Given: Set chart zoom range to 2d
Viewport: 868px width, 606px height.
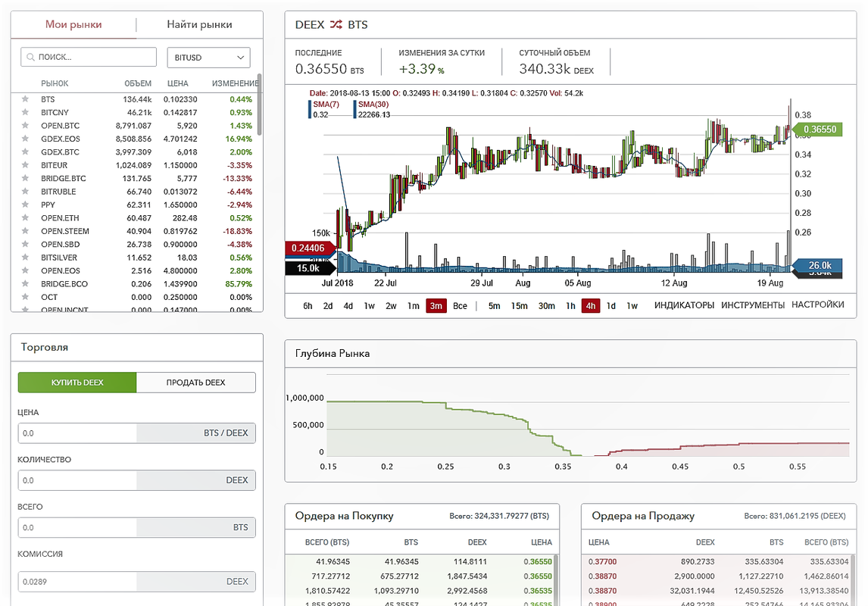Looking at the screenshot, I should pos(328,305).
